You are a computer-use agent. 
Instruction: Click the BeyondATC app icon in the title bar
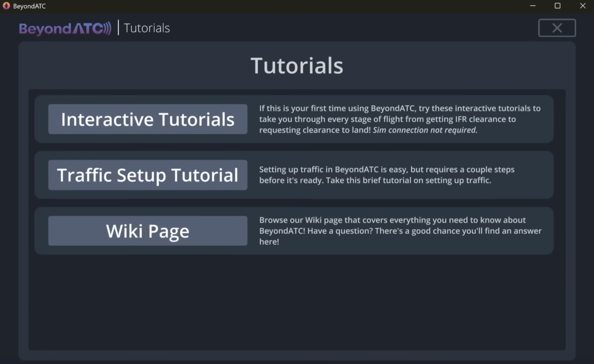(6, 6)
